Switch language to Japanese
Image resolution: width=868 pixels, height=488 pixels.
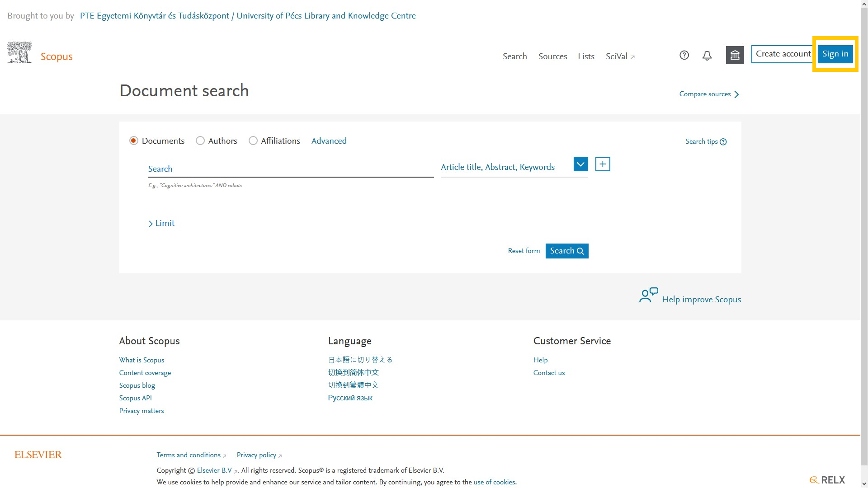(x=360, y=360)
